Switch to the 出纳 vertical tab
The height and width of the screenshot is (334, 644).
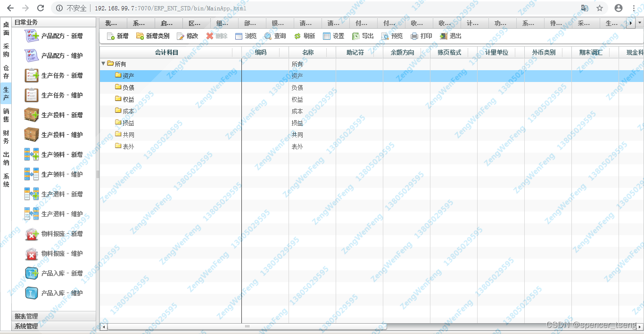6,158
